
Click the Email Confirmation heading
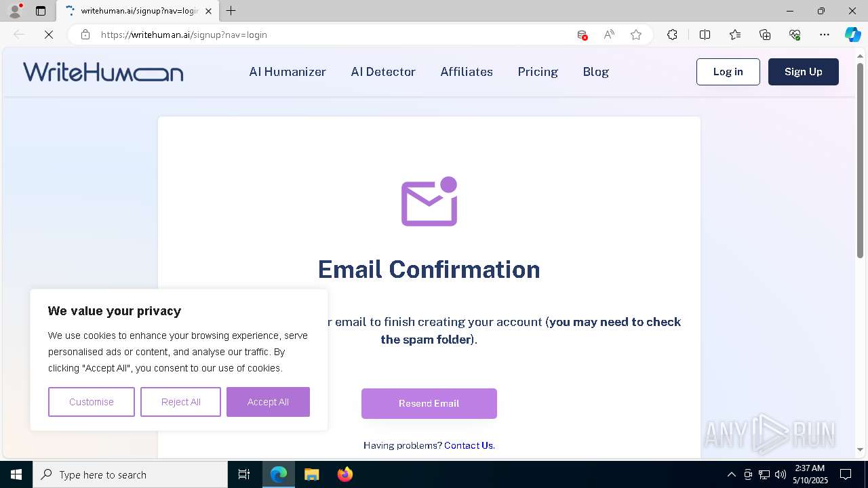429,269
